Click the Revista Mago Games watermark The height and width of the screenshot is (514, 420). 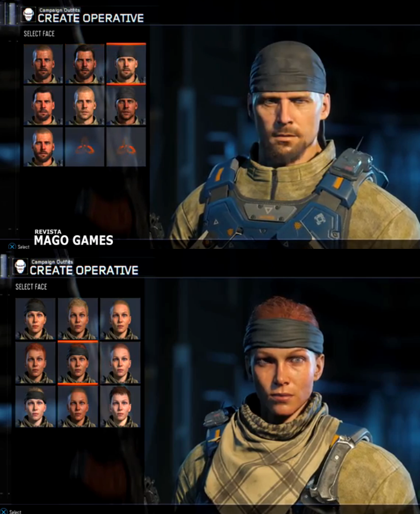[x=74, y=238]
